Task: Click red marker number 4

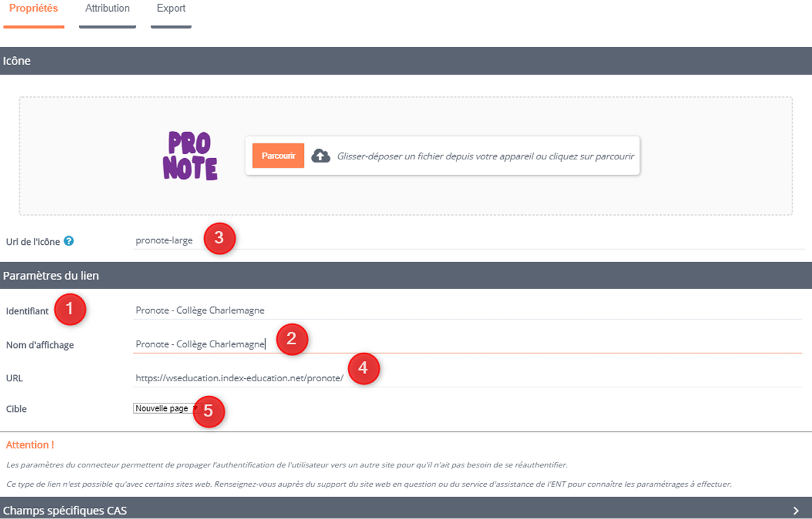Action: [363, 369]
